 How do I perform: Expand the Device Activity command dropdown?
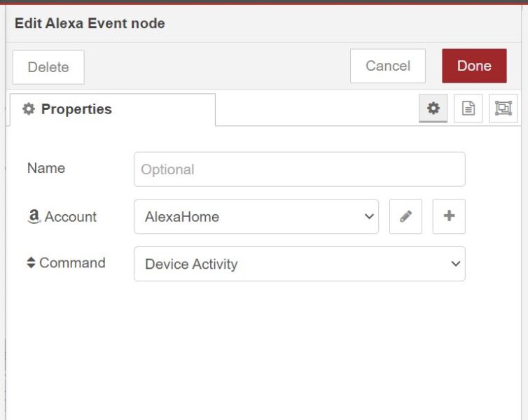[299, 264]
